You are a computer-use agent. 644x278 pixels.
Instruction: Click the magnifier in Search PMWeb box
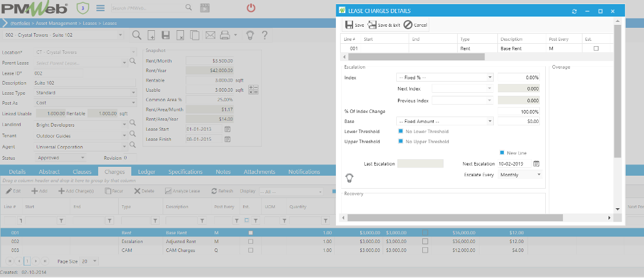[189, 7]
